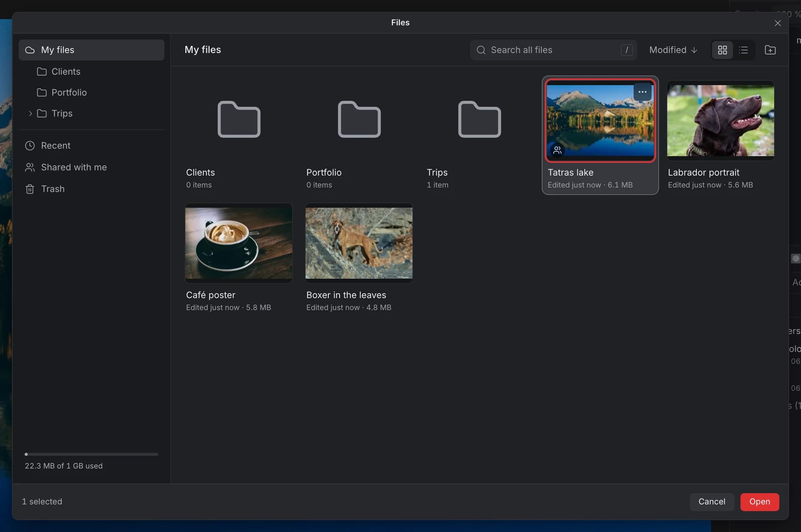Open the Recent section

tap(91, 146)
